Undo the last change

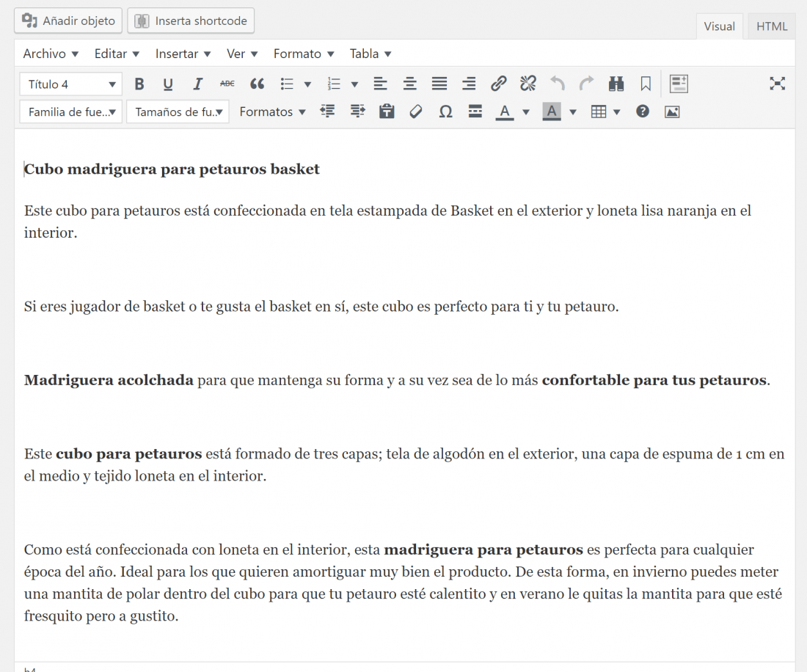tap(558, 84)
